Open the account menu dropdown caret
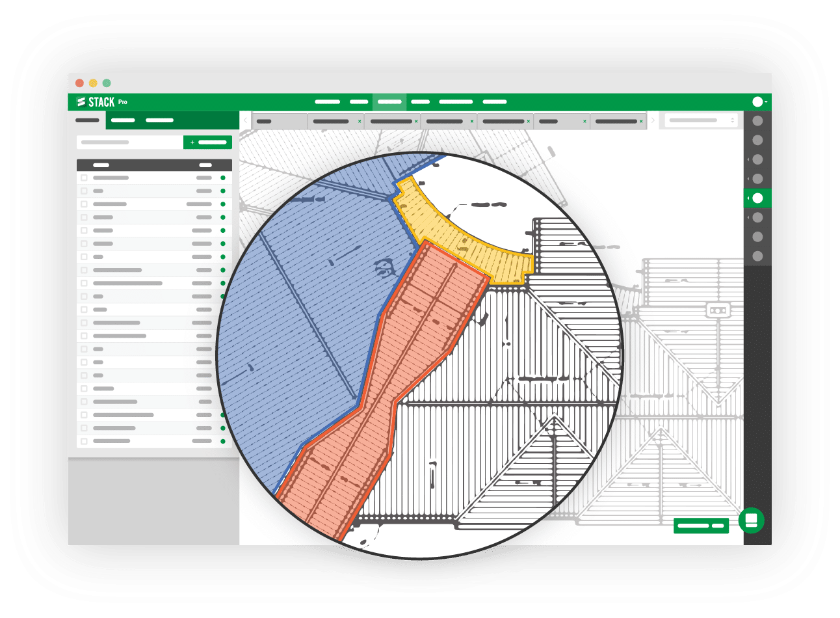 pyautogui.click(x=766, y=101)
